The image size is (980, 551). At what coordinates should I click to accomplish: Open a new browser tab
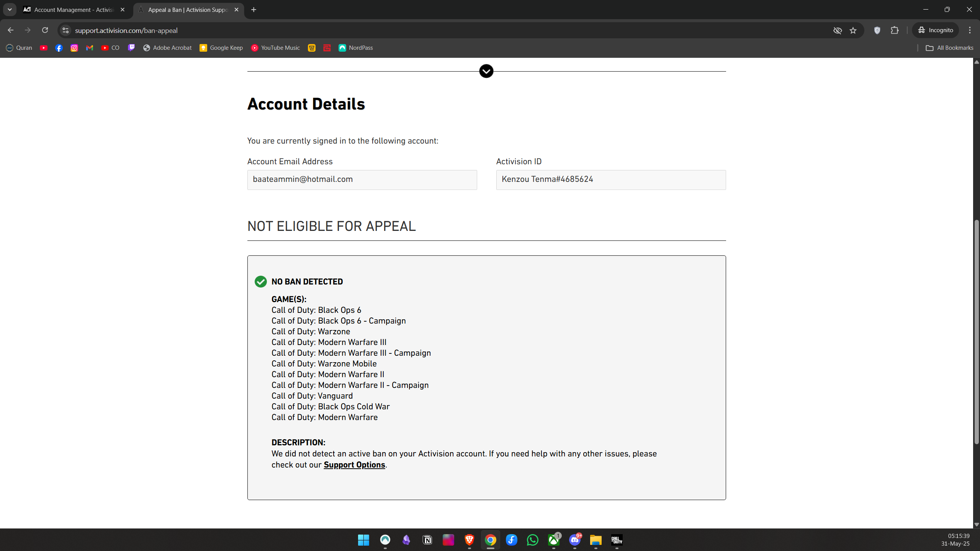(x=254, y=10)
